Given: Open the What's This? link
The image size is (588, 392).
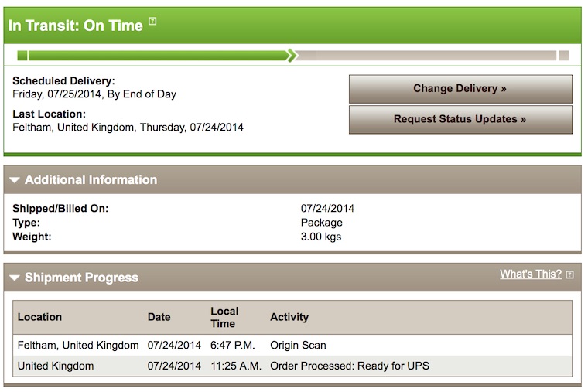Looking at the screenshot, I should pyautogui.click(x=530, y=274).
